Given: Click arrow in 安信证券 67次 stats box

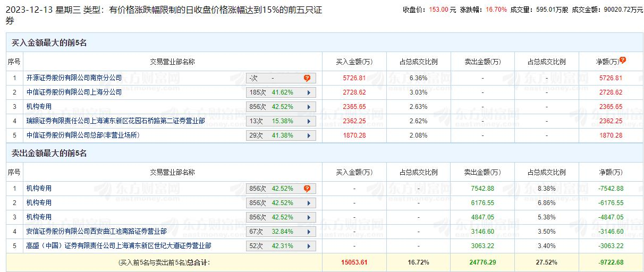Looking at the screenshot, I should tap(308, 232).
